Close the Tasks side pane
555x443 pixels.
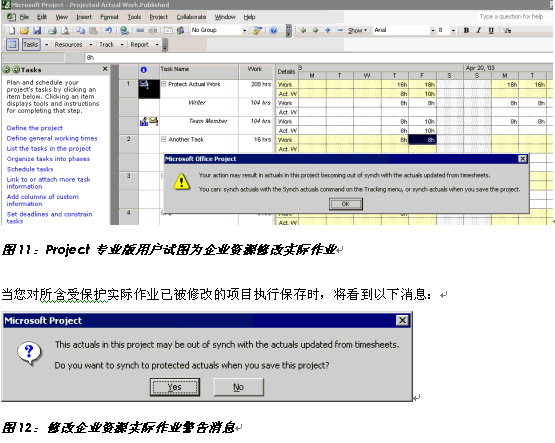tap(105, 69)
